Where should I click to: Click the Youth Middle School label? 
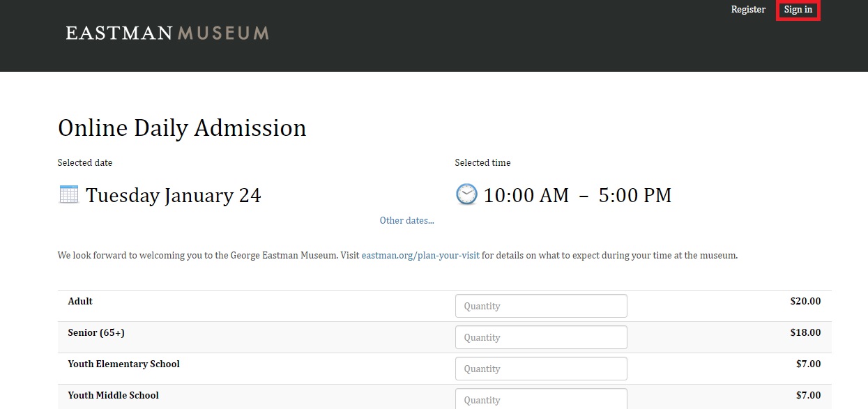(x=113, y=395)
